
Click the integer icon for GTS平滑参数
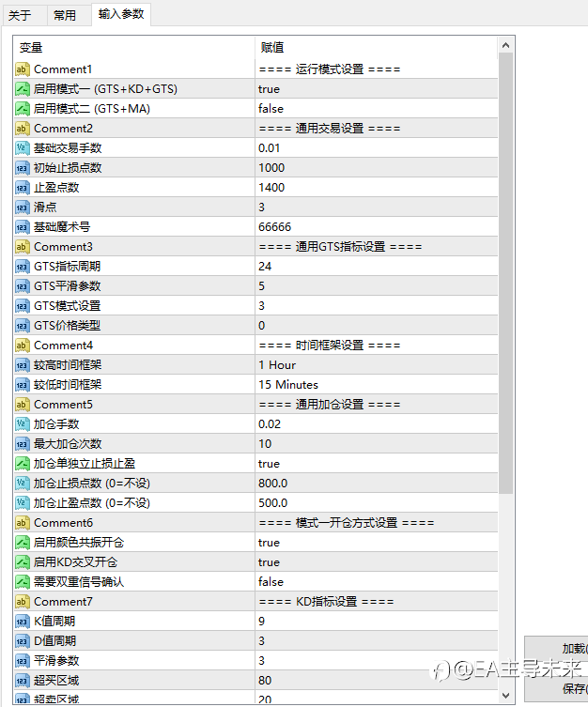(23, 286)
